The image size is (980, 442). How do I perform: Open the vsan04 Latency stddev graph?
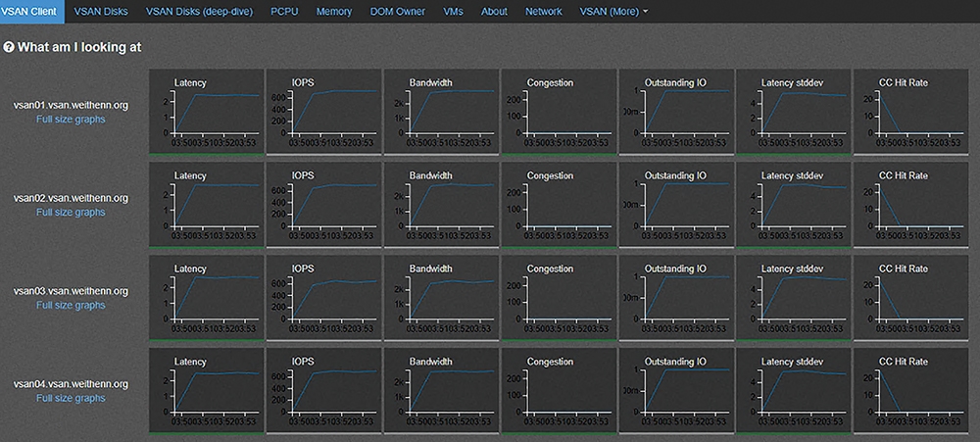click(794, 391)
